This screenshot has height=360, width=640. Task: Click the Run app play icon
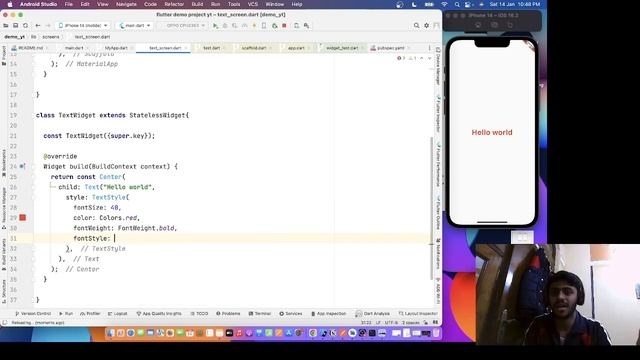click(x=215, y=25)
